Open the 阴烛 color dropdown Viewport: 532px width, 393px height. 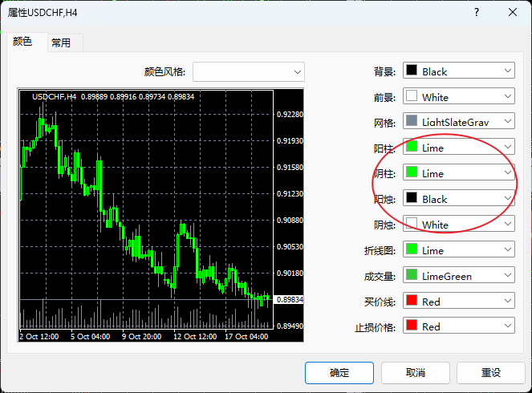(459, 224)
